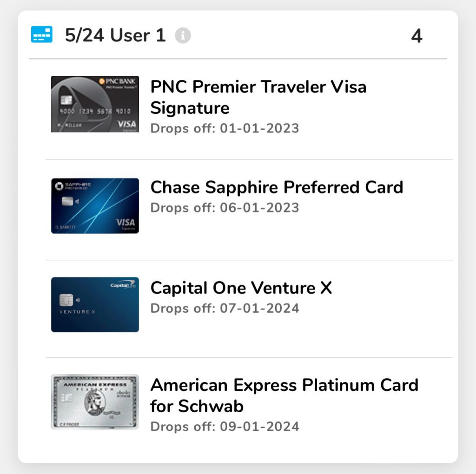Select PNC Premier Traveler Visa Signature title
This screenshot has height=474, width=476.
pyautogui.click(x=258, y=97)
